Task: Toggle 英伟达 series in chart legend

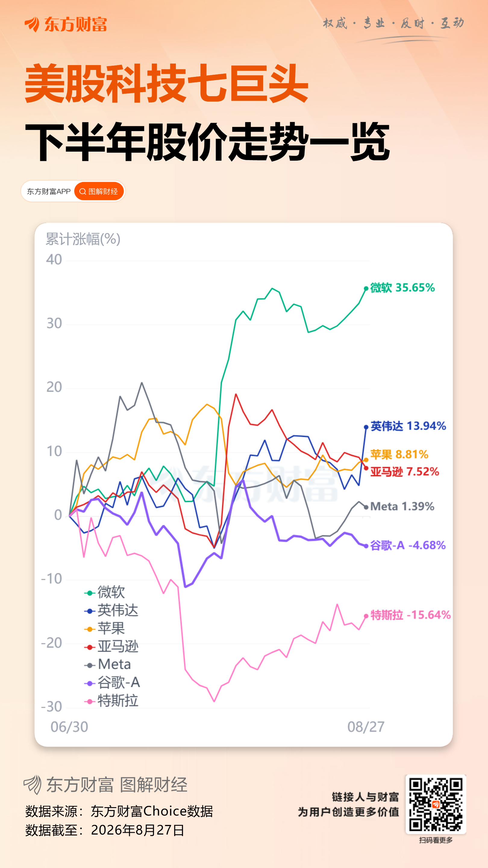Action: click(x=111, y=610)
